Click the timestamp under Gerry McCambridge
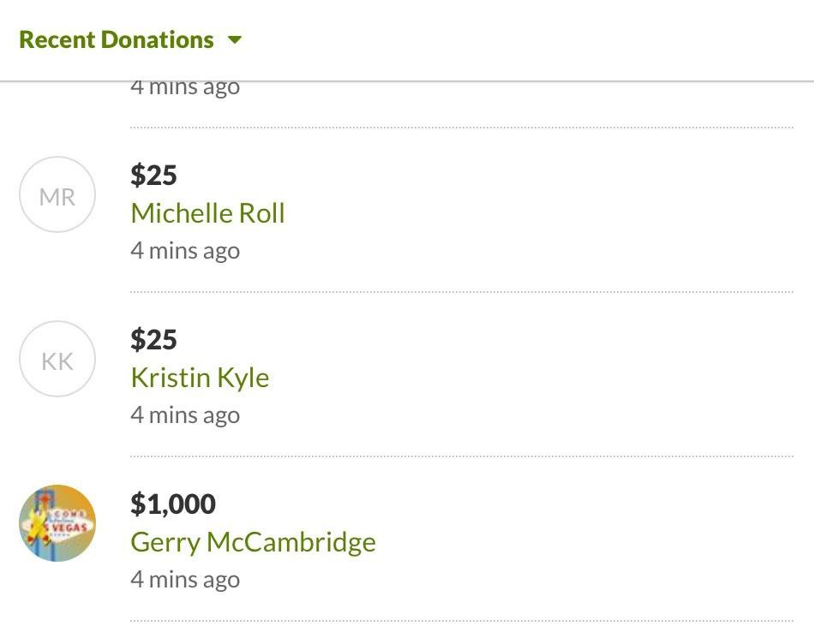The width and height of the screenshot is (814, 644). [x=185, y=580]
